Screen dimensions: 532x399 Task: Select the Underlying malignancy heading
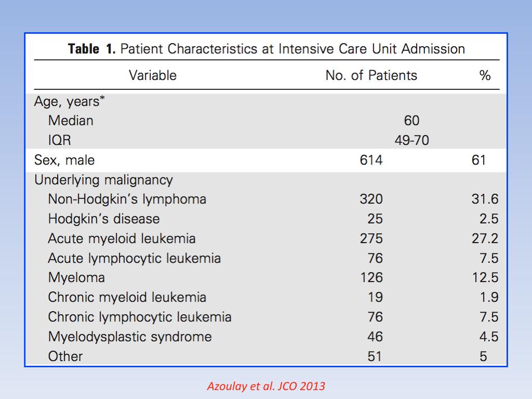click(103, 180)
